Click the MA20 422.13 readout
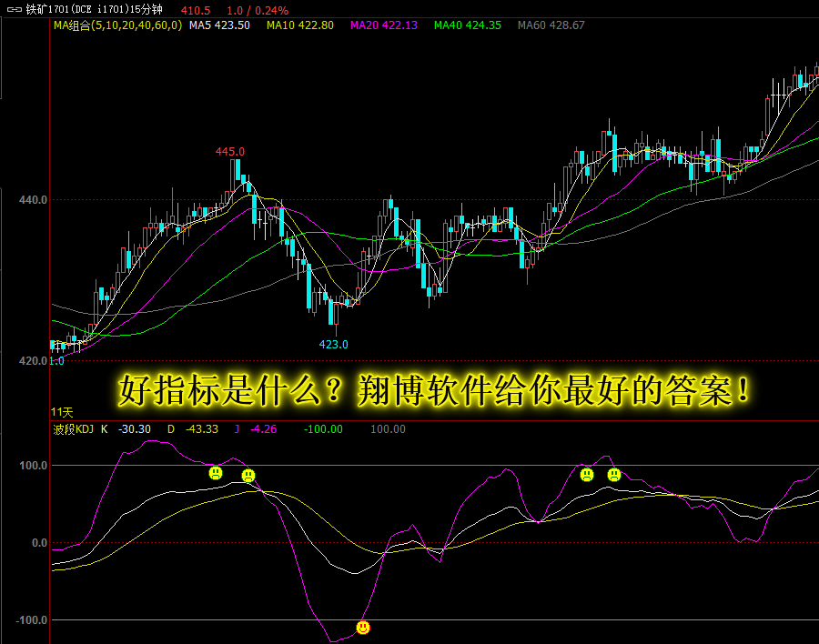Screen dimensions: 819x644 [384, 25]
